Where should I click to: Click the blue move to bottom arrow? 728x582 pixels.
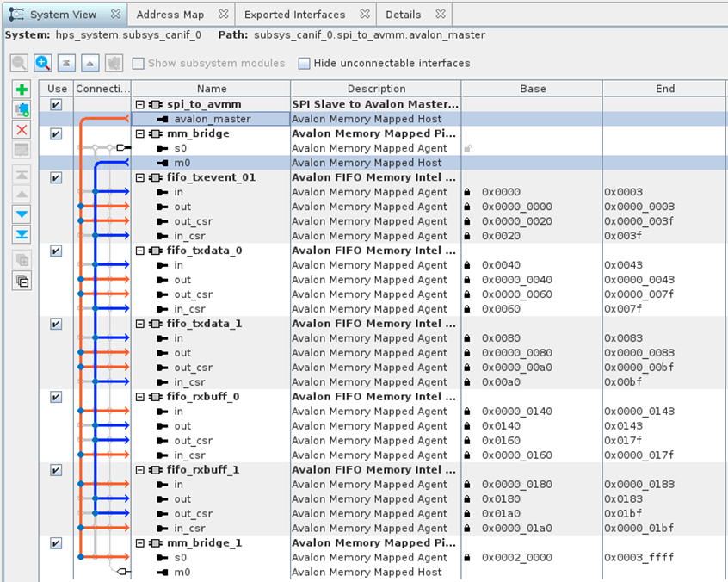[x=22, y=234]
